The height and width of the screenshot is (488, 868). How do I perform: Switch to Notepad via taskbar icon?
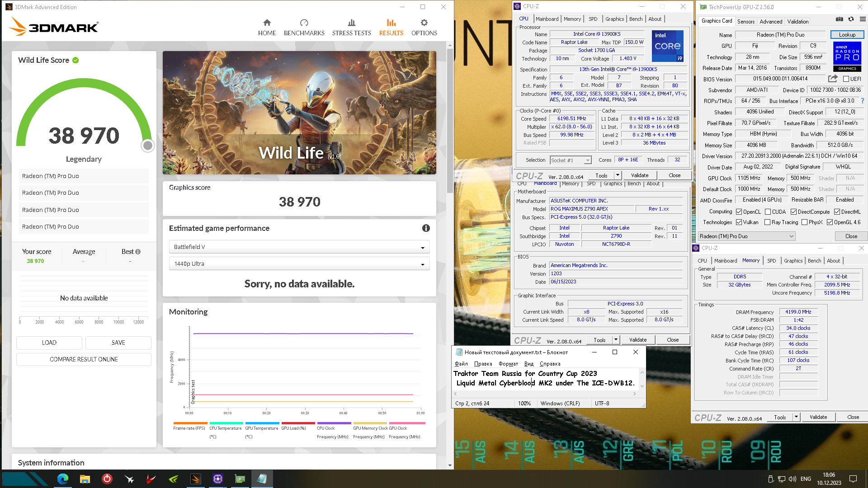pyautogui.click(x=262, y=479)
